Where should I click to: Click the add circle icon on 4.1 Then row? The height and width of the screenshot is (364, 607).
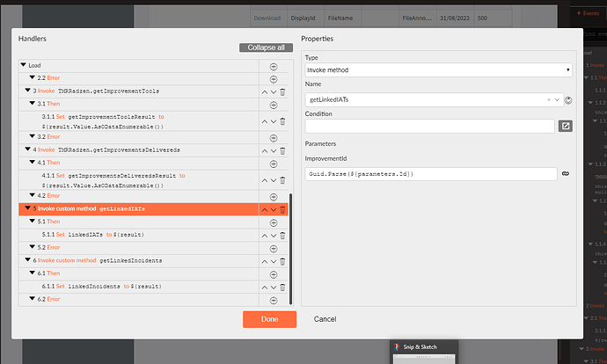click(274, 164)
